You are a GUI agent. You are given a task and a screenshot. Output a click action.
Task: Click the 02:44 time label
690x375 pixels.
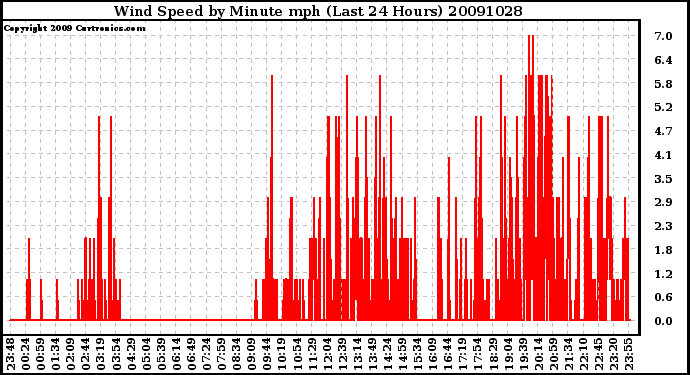pyautogui.click(x=86, y=354)
